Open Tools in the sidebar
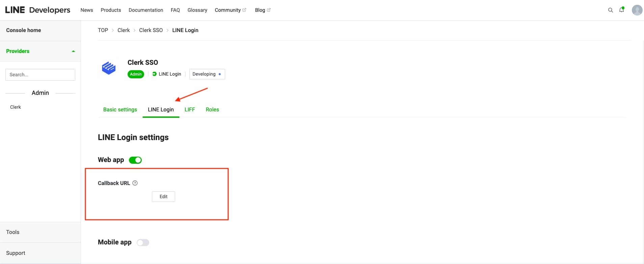644x264 pixels. pyautogui.click(x=13, y=232)
